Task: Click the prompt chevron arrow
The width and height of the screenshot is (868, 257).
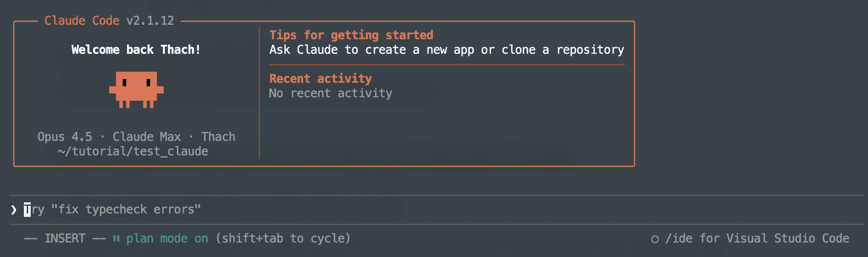Action: pyautogui.click(x=14, y=210)
